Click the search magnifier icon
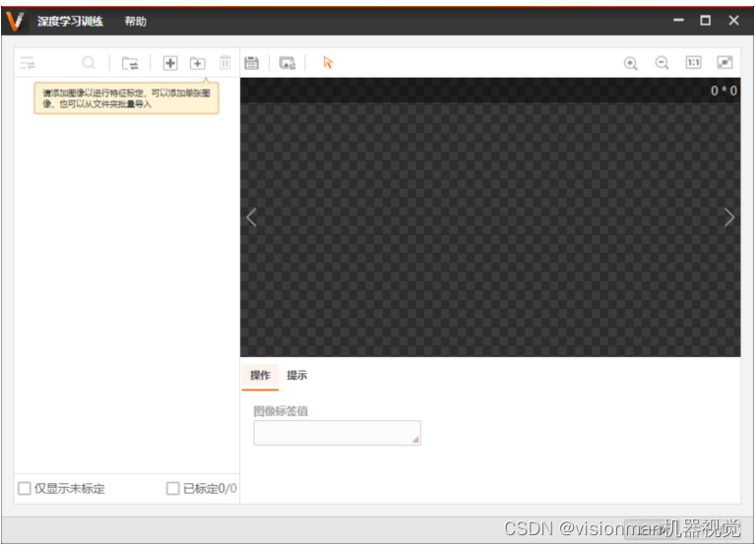Screen dimensions: 756x547 coord(89,63)
